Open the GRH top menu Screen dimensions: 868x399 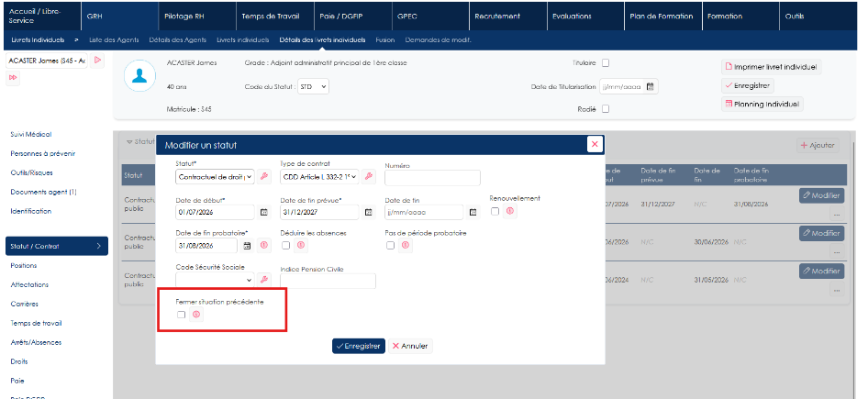coord(119,16)
